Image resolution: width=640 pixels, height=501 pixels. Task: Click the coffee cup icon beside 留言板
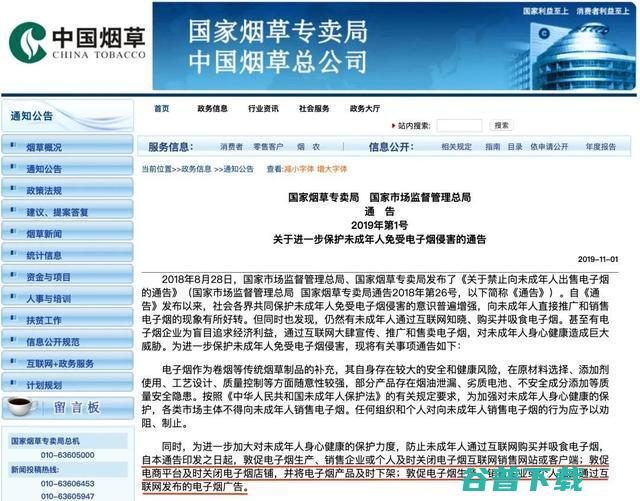[20, 406]
